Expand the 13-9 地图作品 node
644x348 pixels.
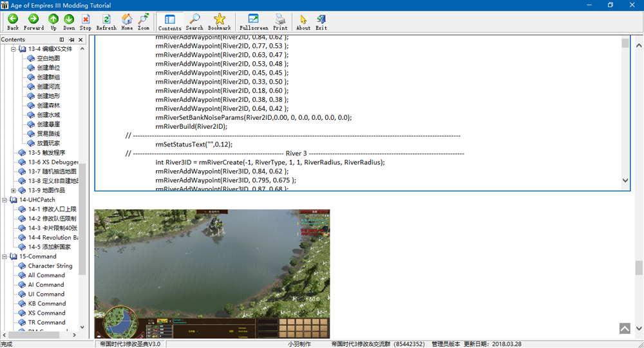pyautogui.click(x=13, y=190)
